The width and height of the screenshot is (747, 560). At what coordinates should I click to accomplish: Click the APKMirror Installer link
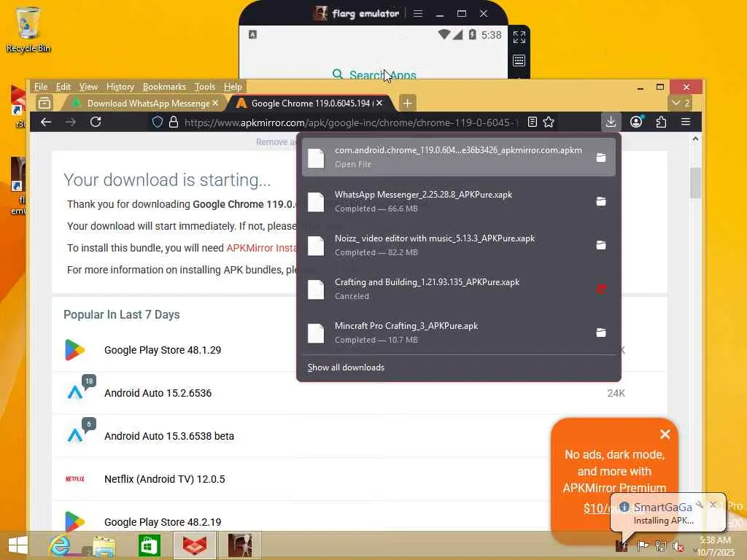[x=262, y=248]
